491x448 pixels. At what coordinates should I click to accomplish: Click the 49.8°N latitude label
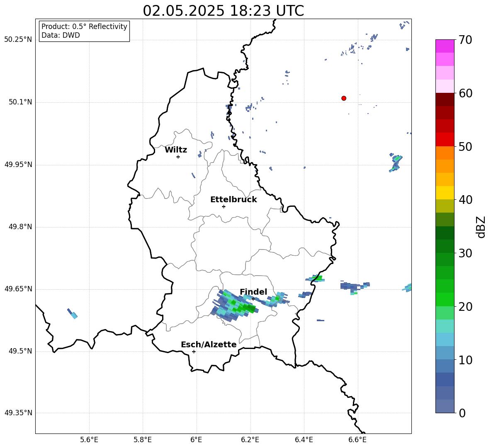tap(20, 227)
